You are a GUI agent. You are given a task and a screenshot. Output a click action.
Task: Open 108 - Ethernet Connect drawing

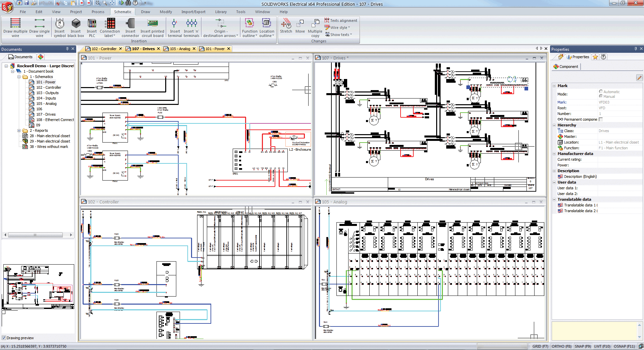click(55, 120)
